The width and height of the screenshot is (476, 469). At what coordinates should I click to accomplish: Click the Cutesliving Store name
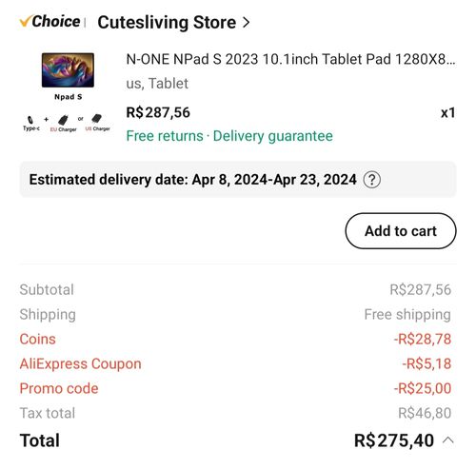click(x=167, y=23)
